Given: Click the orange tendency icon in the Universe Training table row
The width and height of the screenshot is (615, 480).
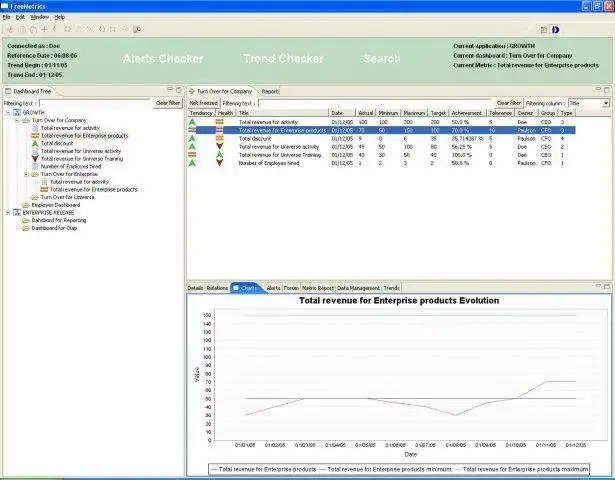Looking at the screenshot, I should coord(192,155).
